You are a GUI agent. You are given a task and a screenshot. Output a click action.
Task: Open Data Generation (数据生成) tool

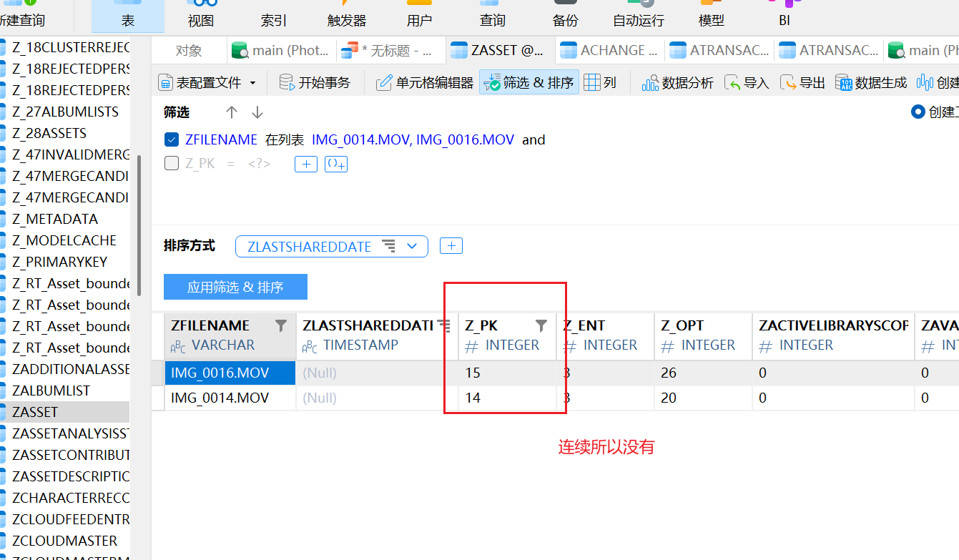[x=871, y=83]
